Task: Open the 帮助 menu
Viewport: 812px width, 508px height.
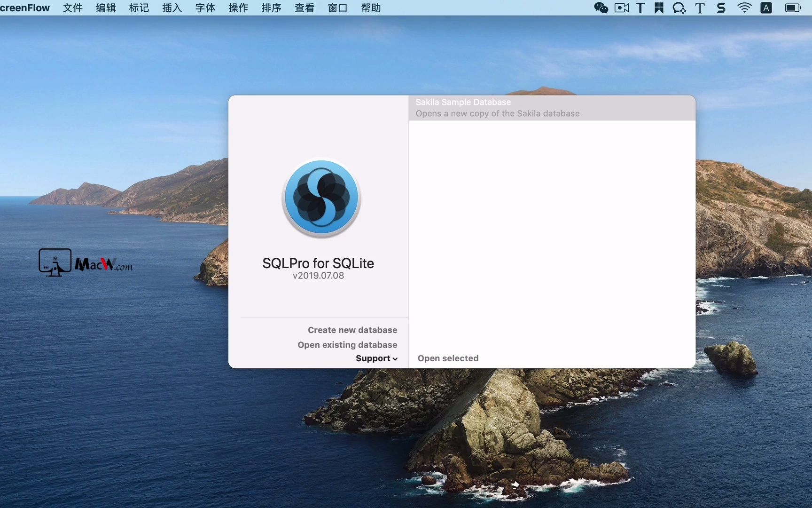Action: (x=371, y=8)
